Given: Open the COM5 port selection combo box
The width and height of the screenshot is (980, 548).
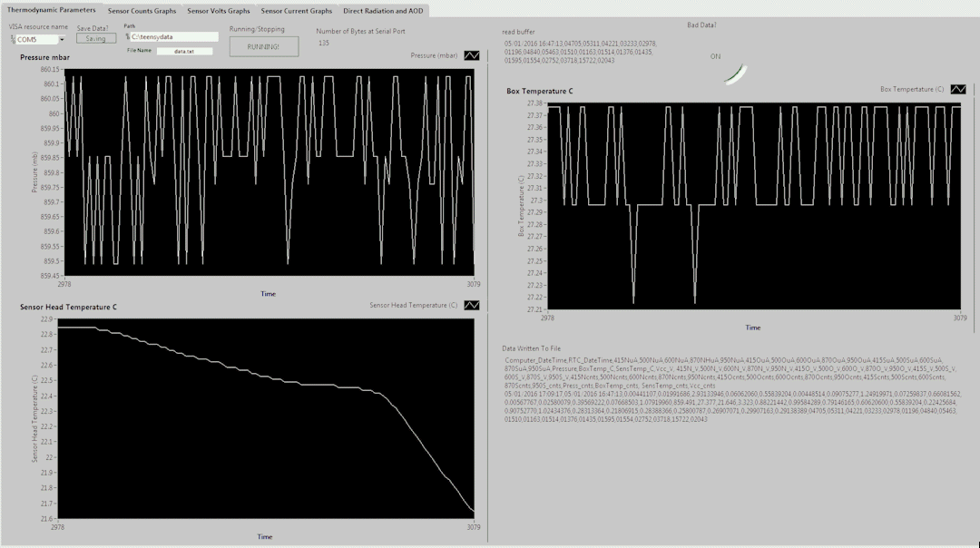Looking at the screenshot, I should point(36,40).
